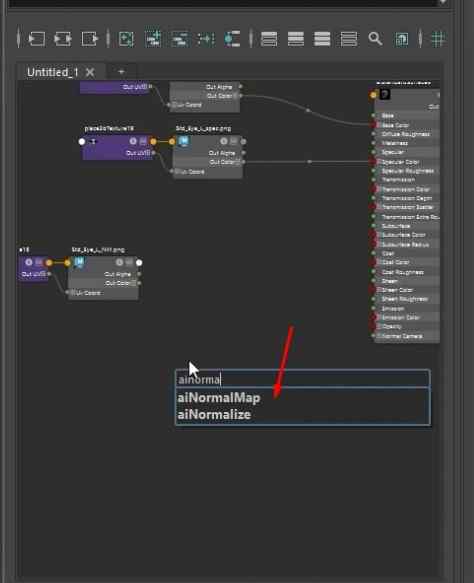
Task: Click orange input port of aiStandardSurface node
Action: [x=373, y=95]
